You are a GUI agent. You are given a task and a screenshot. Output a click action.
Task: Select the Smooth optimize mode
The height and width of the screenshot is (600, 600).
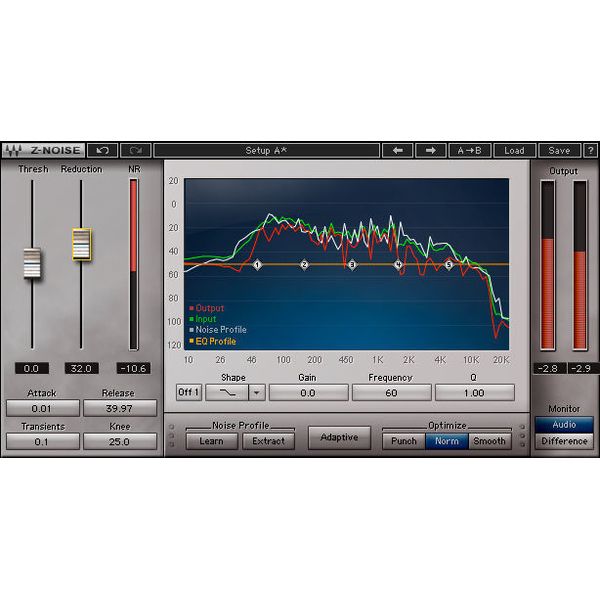coord(490,441)
